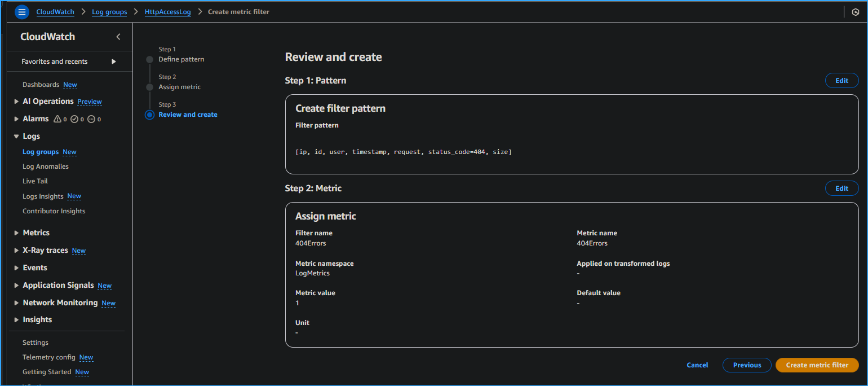
Task: Collapse the Logs section
Action: pyautogui.click(x=16, y=137)
